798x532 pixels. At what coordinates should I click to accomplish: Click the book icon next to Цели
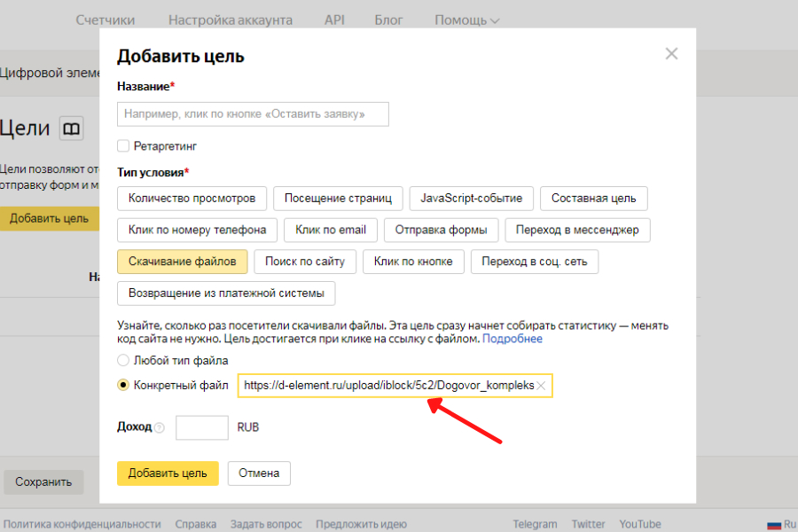pos(72,129)
